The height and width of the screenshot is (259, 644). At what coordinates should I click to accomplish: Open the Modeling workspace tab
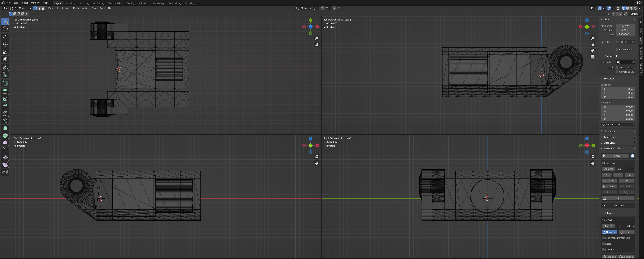point(70,3)
